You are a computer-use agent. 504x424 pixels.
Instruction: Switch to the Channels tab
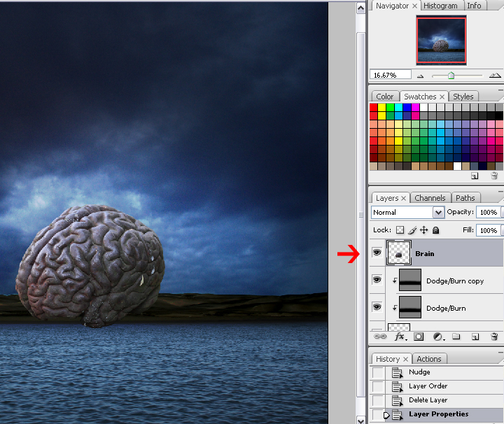click(430, 198)
